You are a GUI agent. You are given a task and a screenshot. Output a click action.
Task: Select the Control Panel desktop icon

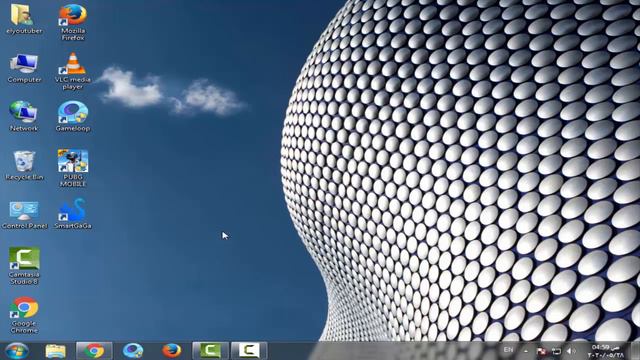[x=24, y=214]
